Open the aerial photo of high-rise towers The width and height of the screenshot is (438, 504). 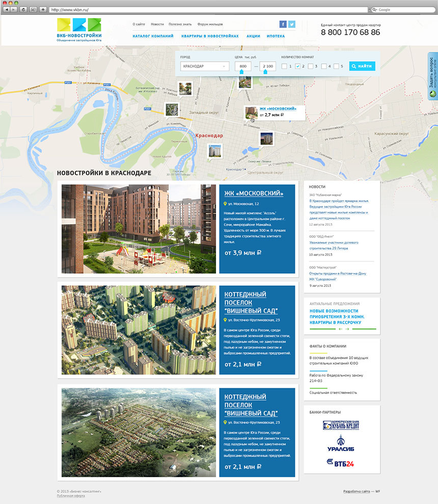pyautogui.click(x=139, y=330)
